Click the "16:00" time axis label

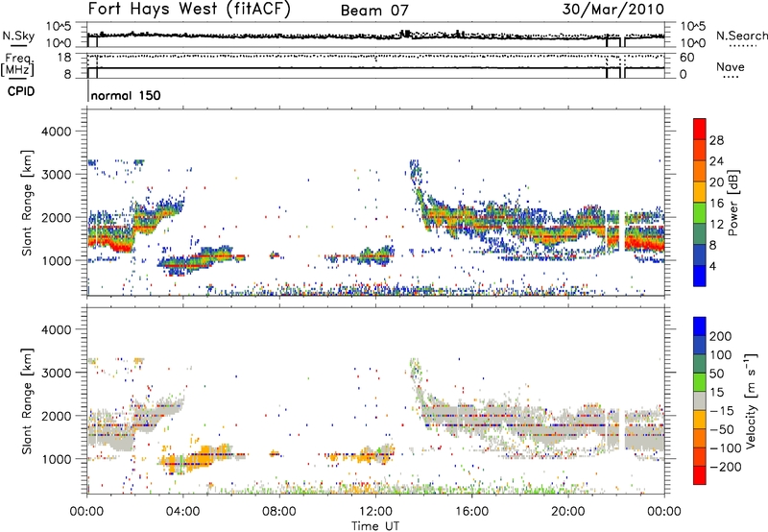coord(471,512)
